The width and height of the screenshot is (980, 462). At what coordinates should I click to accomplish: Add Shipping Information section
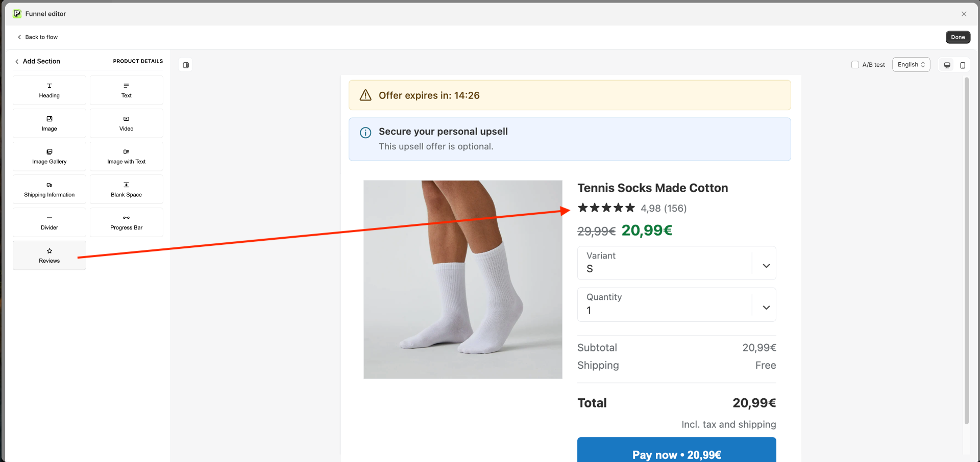50,189
